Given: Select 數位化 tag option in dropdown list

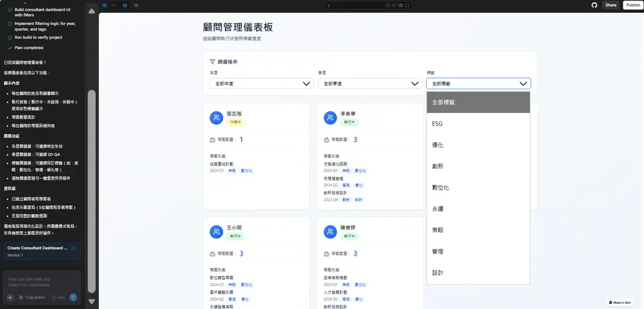Looking at the screenshot, I should click(479, 188).
